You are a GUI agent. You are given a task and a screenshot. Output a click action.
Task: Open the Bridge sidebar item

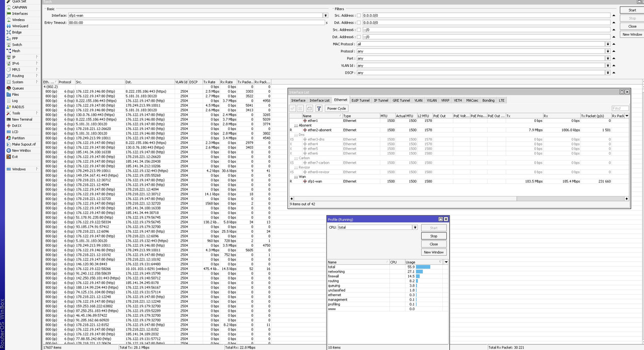(17, 32)
